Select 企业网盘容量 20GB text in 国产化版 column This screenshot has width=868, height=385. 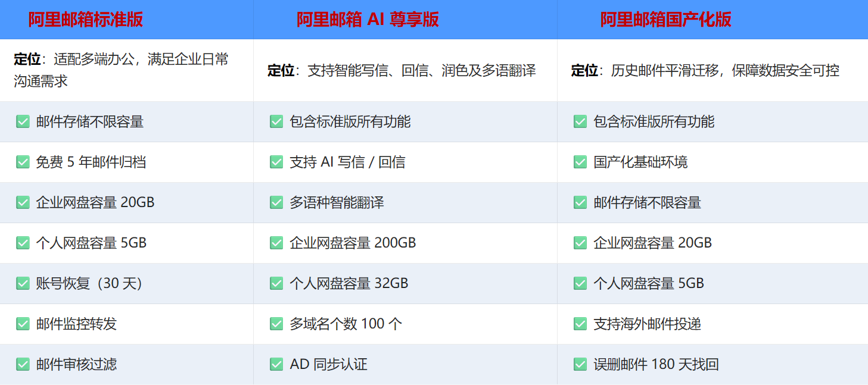[652, 243]
